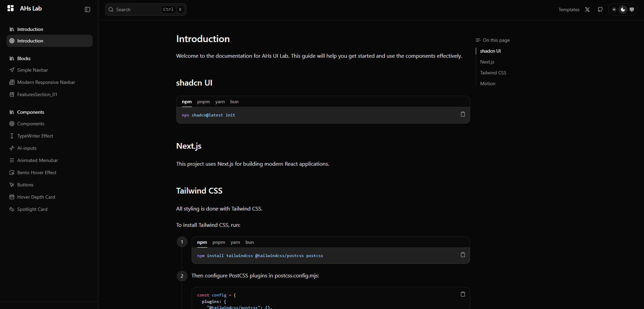This screenshot has width=644, height=309.
Task: Open Bento Hover Effect page
Action: [50, 172]
